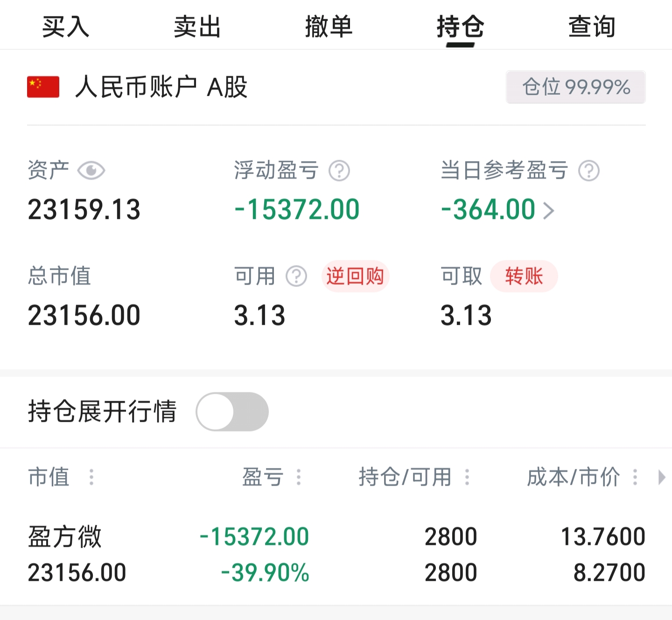Open sort options for 成本/市价 column
Screen dimensions: 672x620
click(635, 477)
